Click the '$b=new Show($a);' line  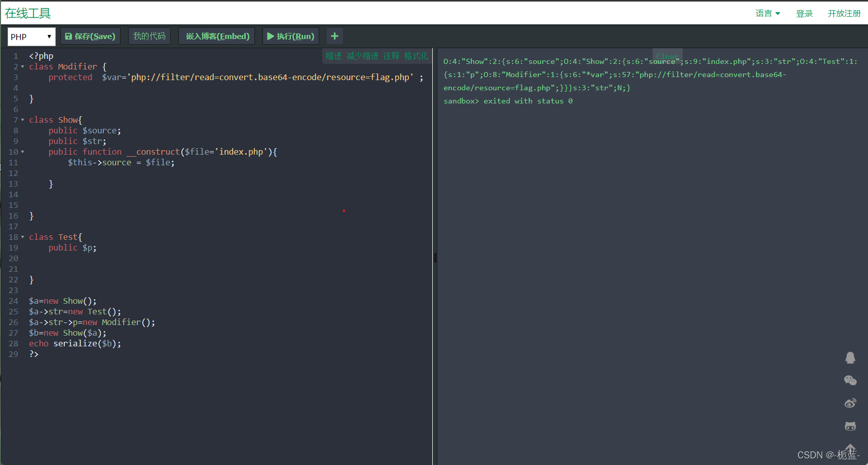point(68,333)
